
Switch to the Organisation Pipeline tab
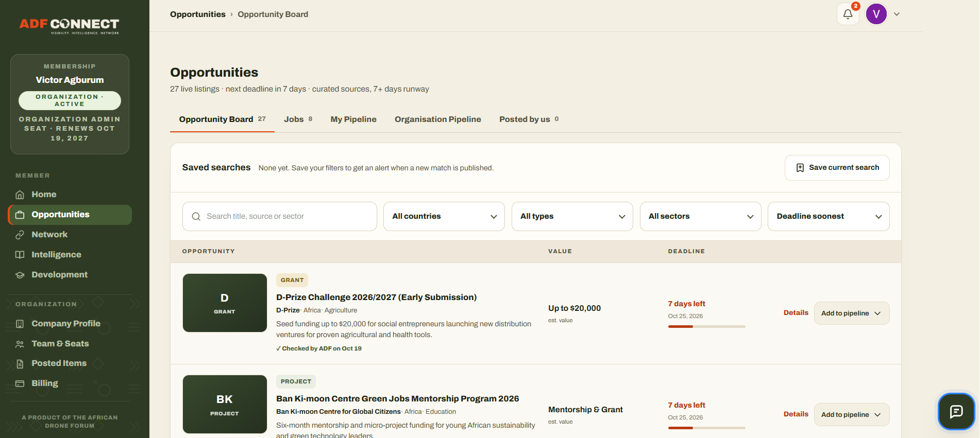click(438, 119)
